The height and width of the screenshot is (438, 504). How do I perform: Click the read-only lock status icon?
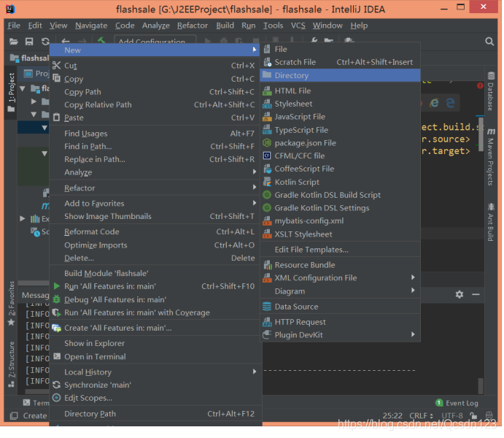[473, 415]
